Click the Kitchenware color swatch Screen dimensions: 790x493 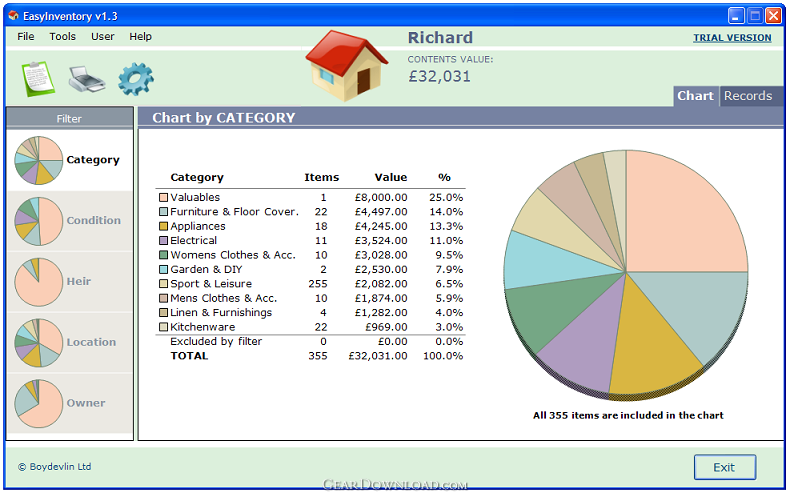[163, 327]
